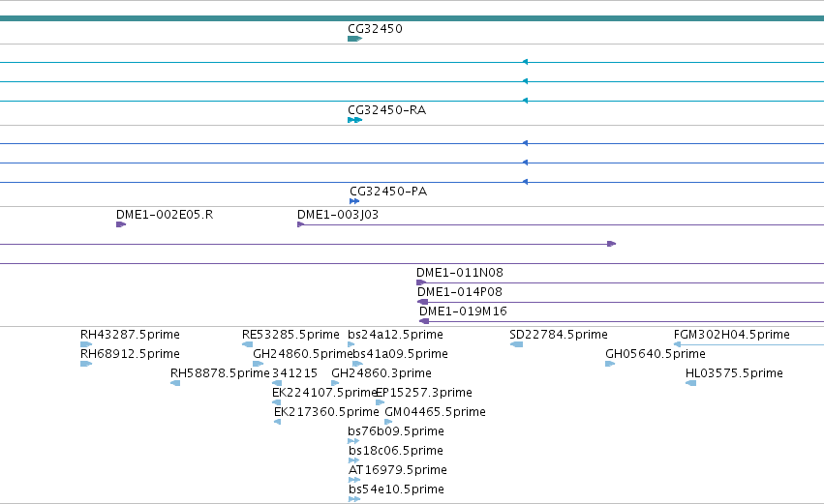Image resolution: width=824 pixels, height=504 pixels.
Task: Click the DME1-014P08 label
Action: tap(460, 292)
